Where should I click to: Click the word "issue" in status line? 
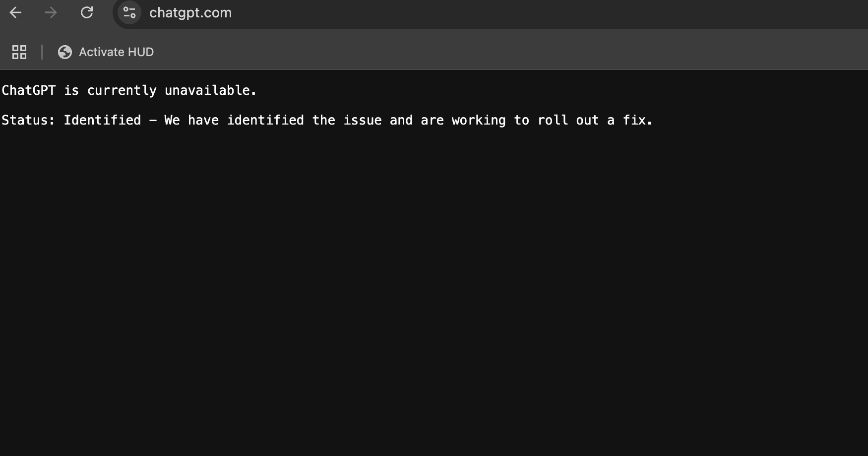pyautogui.click(x=363, y=120)
